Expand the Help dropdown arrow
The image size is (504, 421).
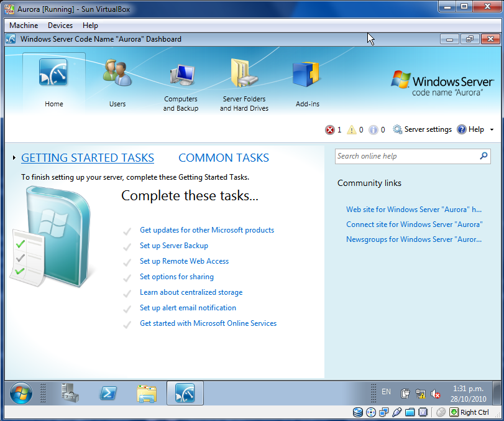[492, 130]
